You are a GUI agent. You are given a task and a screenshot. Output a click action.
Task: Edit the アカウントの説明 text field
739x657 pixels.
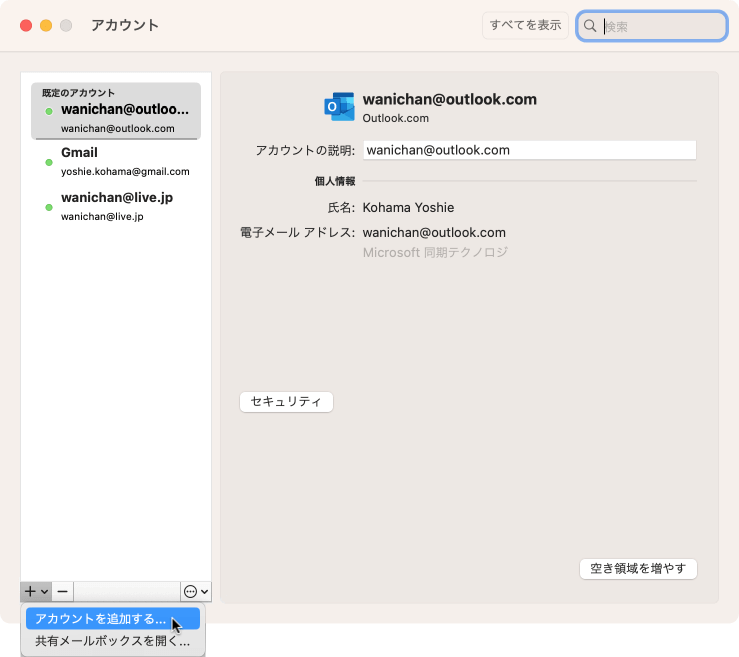(x=529, y=150)
